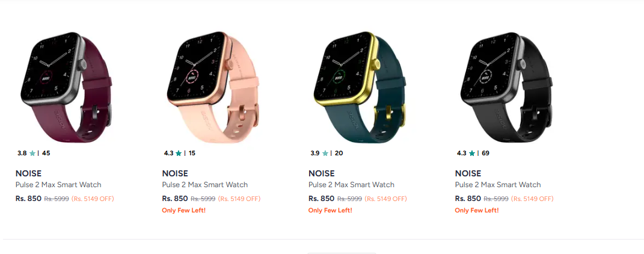Click the star icon beside 4.3 | 69 rating
The height and width of the screenshot is (254, 644).
472,153
